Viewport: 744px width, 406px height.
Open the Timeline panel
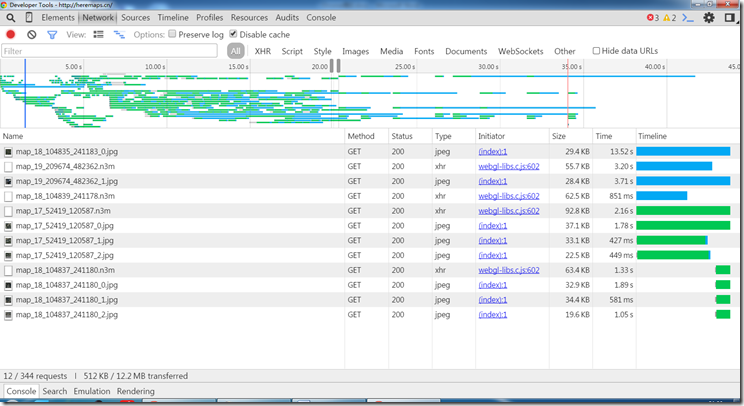pyautogui.click(x=173, y=18)
